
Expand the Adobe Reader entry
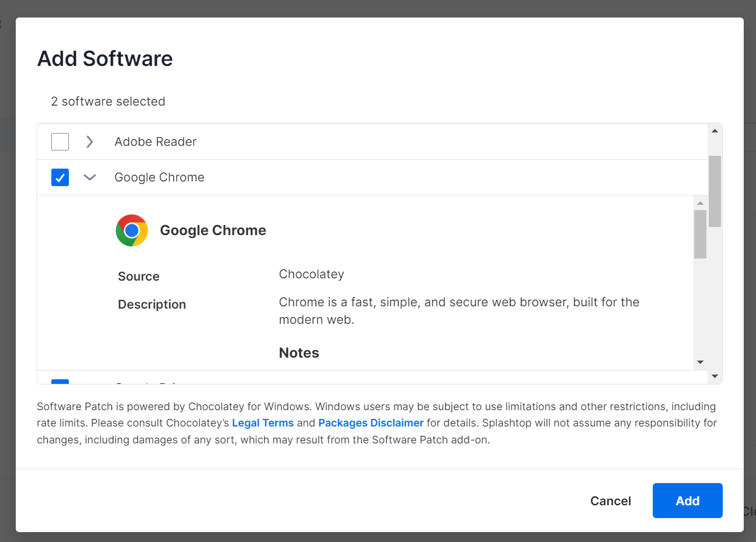click(x=89, y=141)
